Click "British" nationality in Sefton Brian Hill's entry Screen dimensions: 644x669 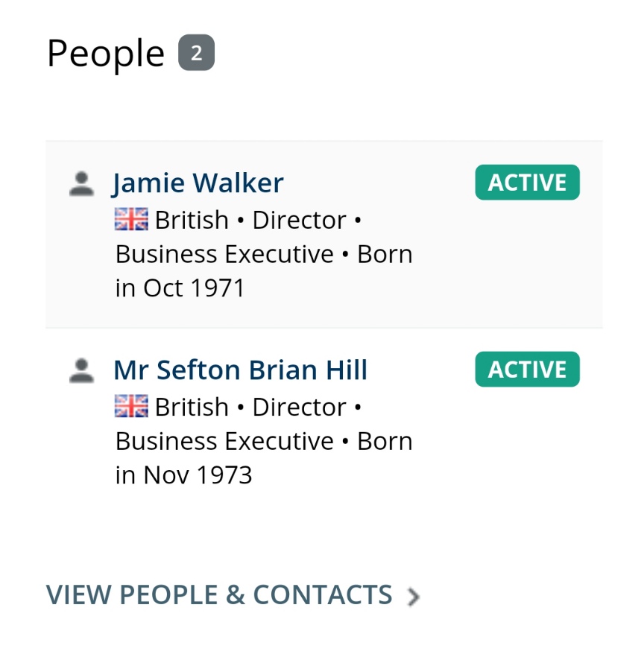tap(192, 408)
